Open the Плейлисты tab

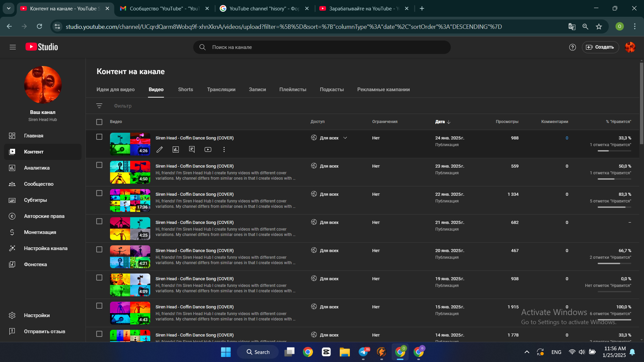292,89
